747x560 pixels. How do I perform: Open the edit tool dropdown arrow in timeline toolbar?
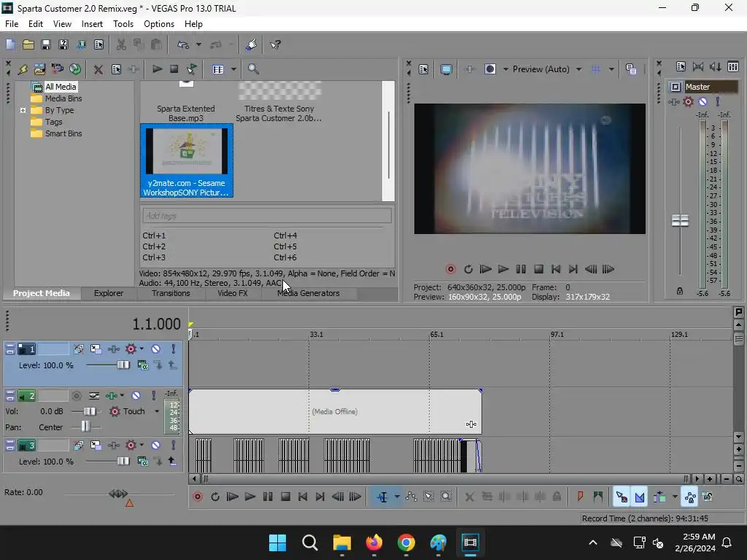[397, 497]
